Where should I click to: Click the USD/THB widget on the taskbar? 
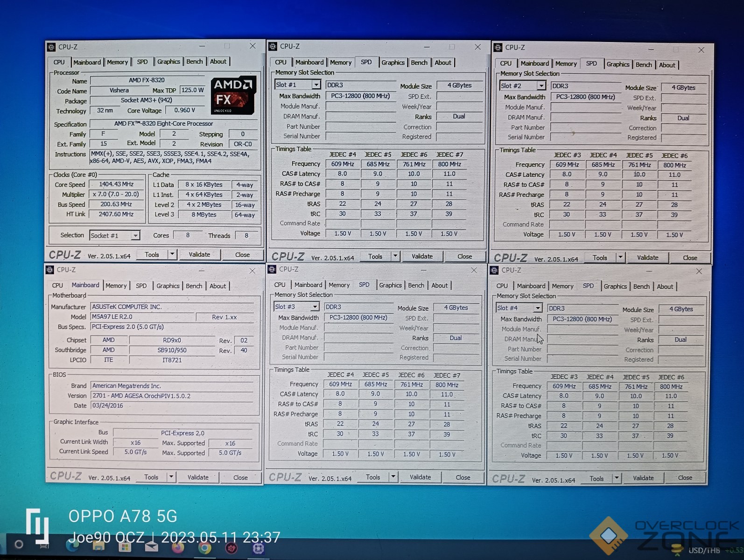coord(705,551)
